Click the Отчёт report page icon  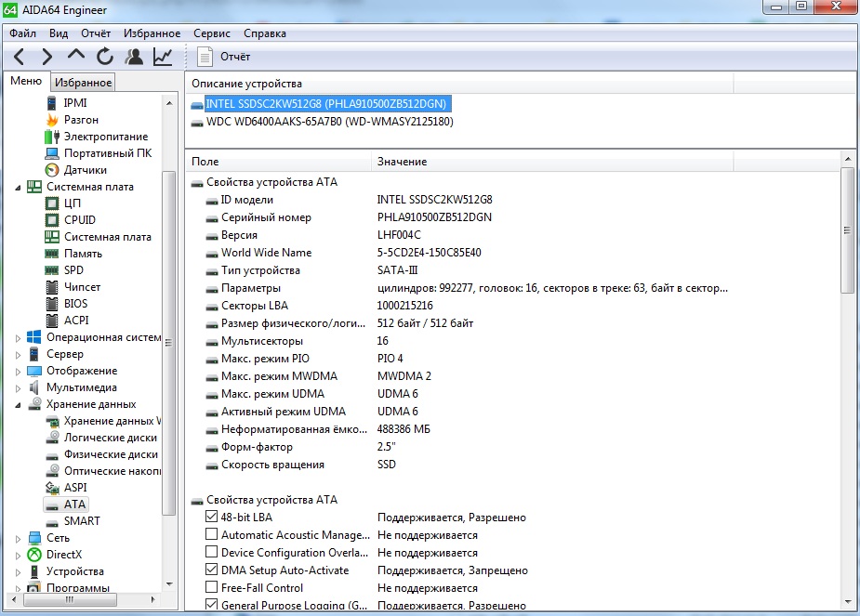(205, 57)
